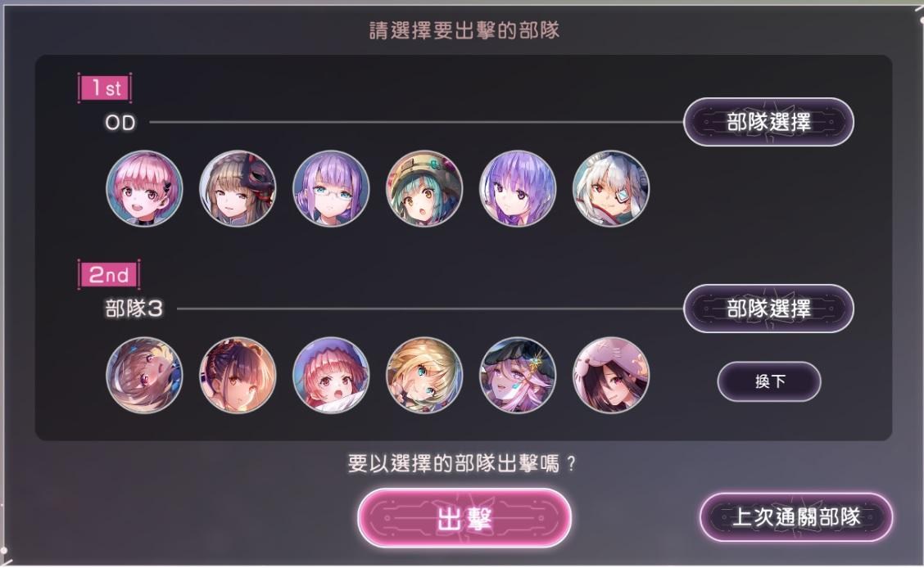The width and height of the screenshot is (924, 568).
Task: Click the 1st squad badge label
Action: pyautogui.click(x=105, y=88)
